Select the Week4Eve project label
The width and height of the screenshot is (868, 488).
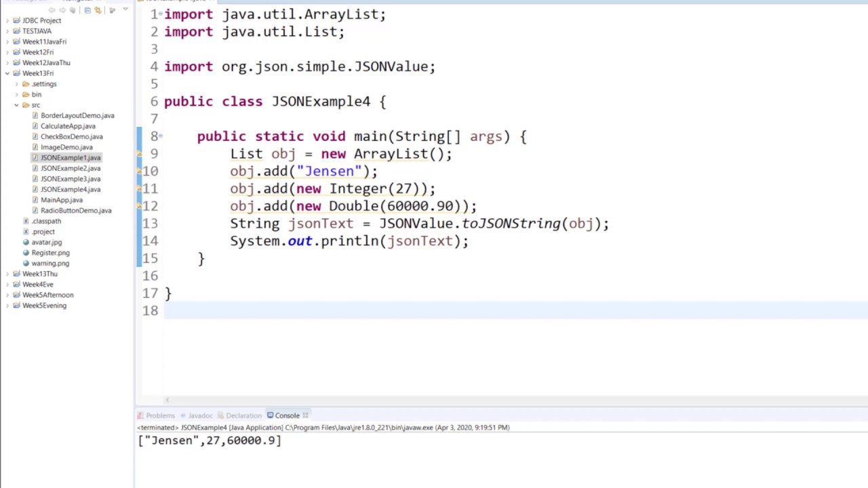point(37,285)
